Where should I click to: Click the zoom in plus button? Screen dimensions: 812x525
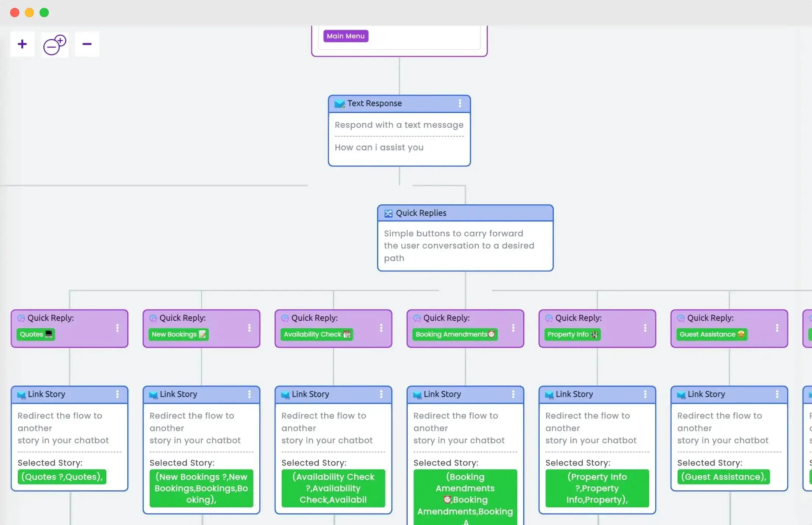[22, 44]
